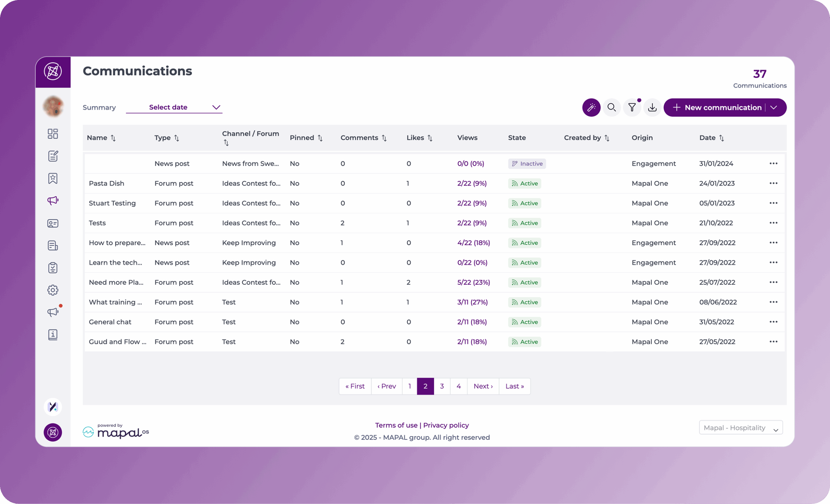
Task: Open row actions for General chat
Action: click(773, 322)
